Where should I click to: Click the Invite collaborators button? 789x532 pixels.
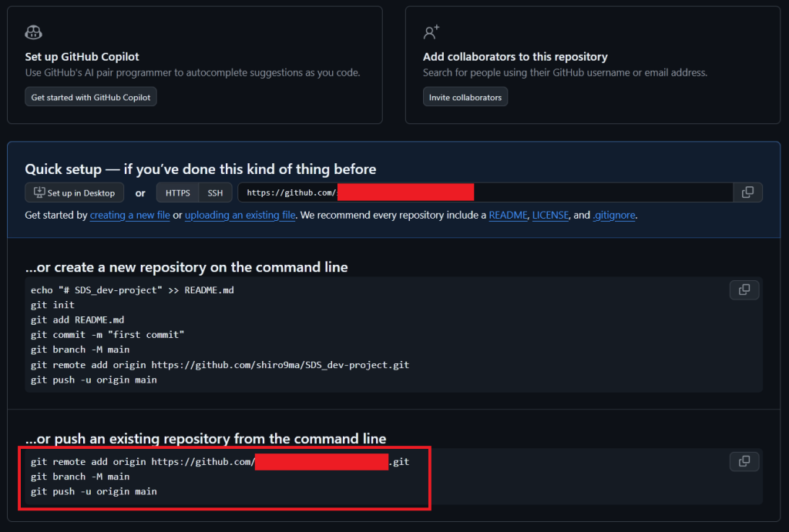465,97
